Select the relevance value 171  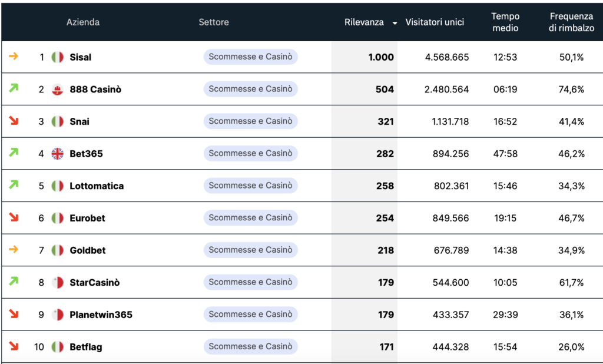[x=386, y=347]
